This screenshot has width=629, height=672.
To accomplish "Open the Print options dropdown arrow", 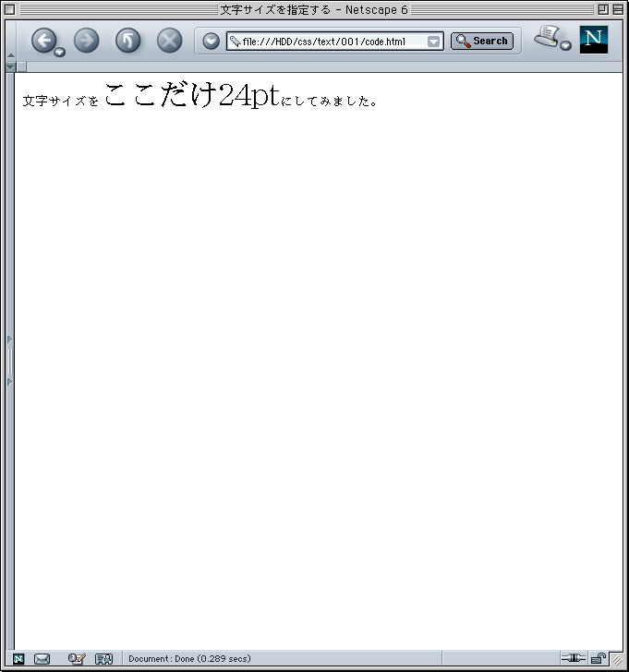I will pyautogui.click(x=566, y=45).
